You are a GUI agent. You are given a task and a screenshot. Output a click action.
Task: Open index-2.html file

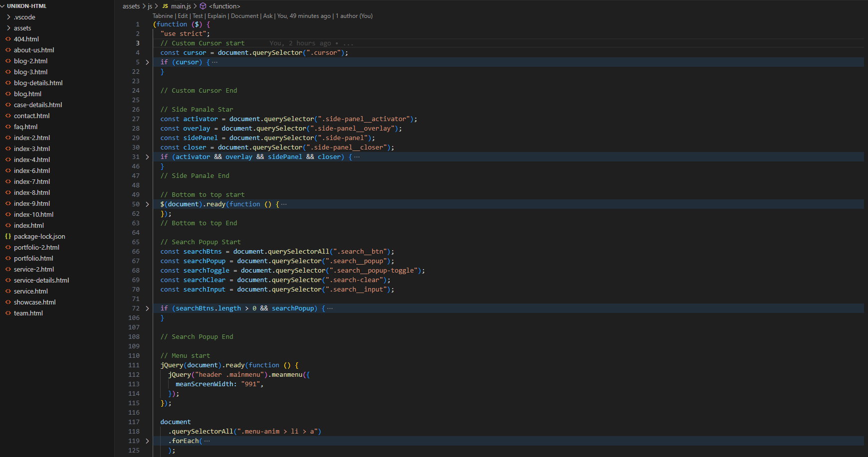click(32, 138)
